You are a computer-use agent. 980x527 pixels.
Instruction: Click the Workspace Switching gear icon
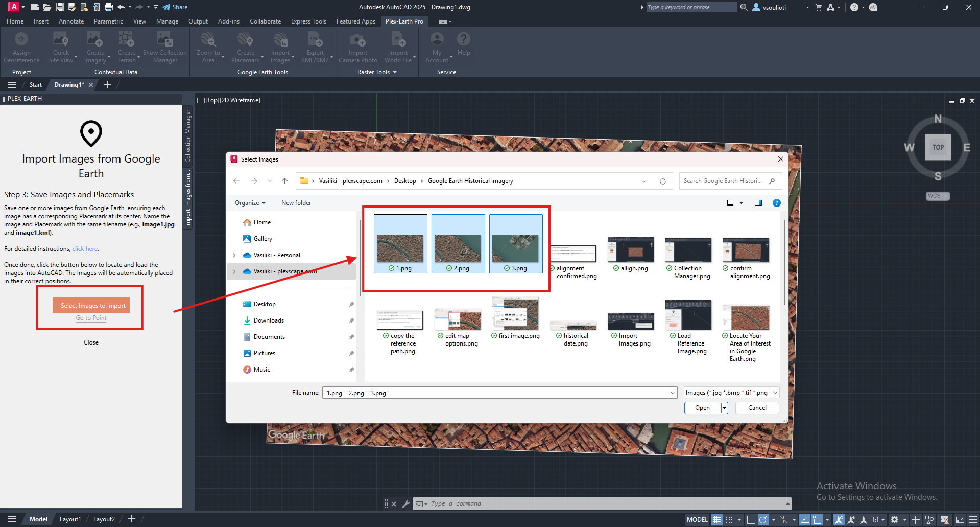(x=894, y=520)
